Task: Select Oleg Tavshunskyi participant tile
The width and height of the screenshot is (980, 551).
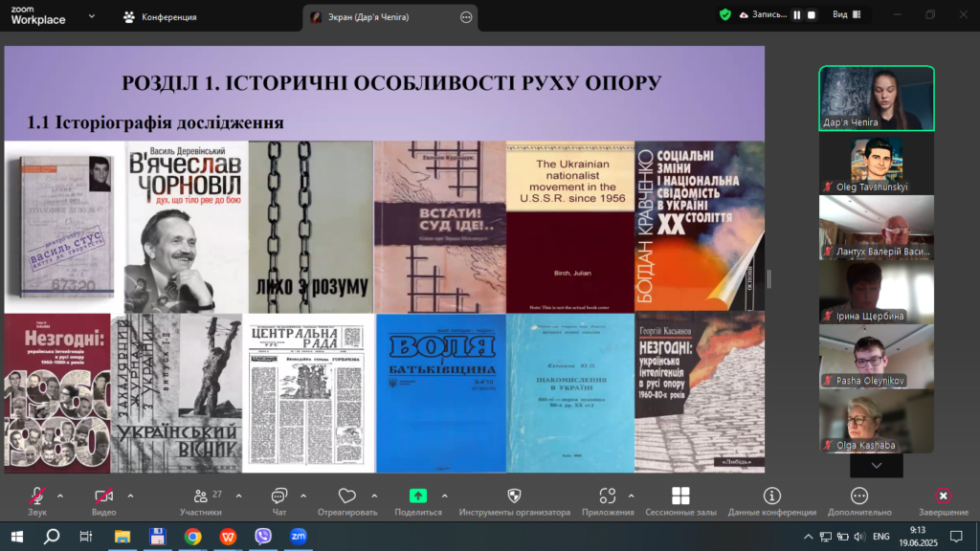Action: pyautogui.click(x=877, y=163)
